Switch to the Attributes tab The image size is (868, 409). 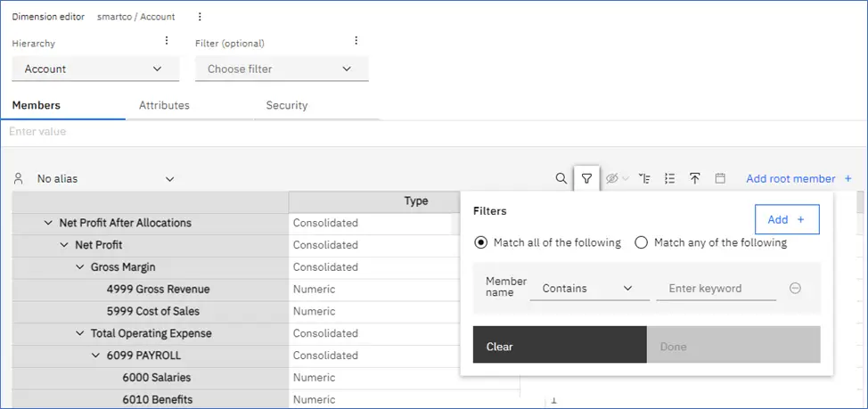164,105
